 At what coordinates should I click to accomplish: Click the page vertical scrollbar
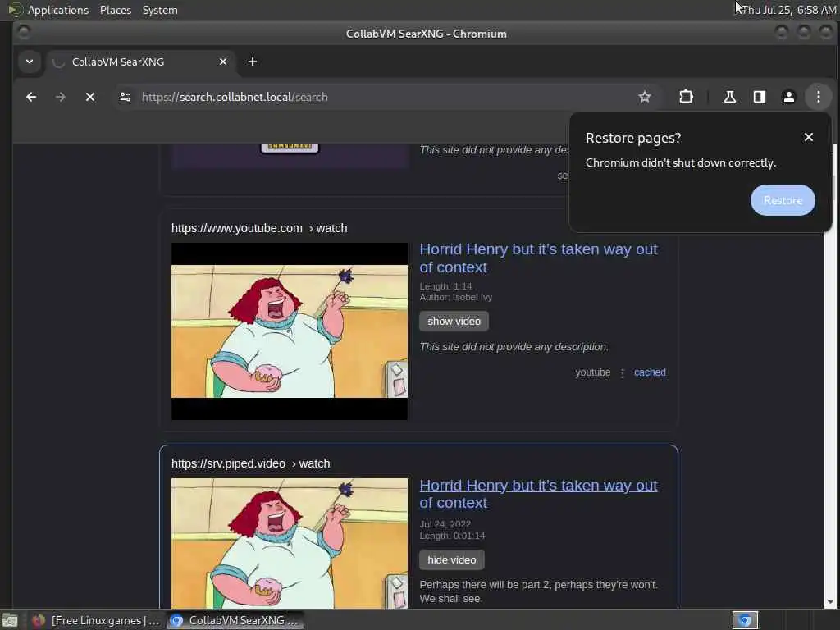(830, 375)
